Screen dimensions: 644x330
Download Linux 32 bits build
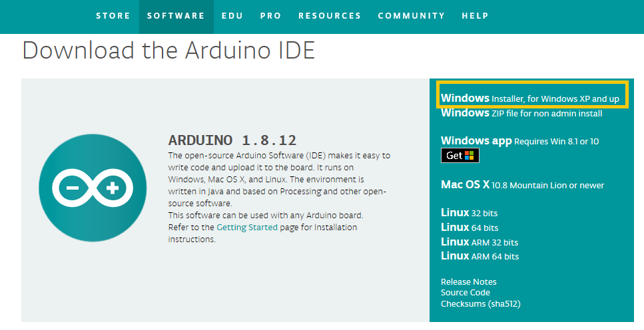click(469, 213)
